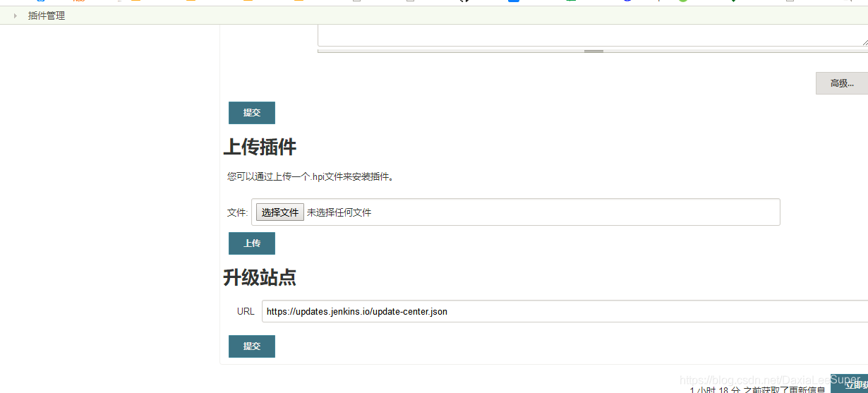Image resolution: width=868 pixels, height=393 pixels.
Task: Click the textarea resize handle bar
Action: pos(593,51)
